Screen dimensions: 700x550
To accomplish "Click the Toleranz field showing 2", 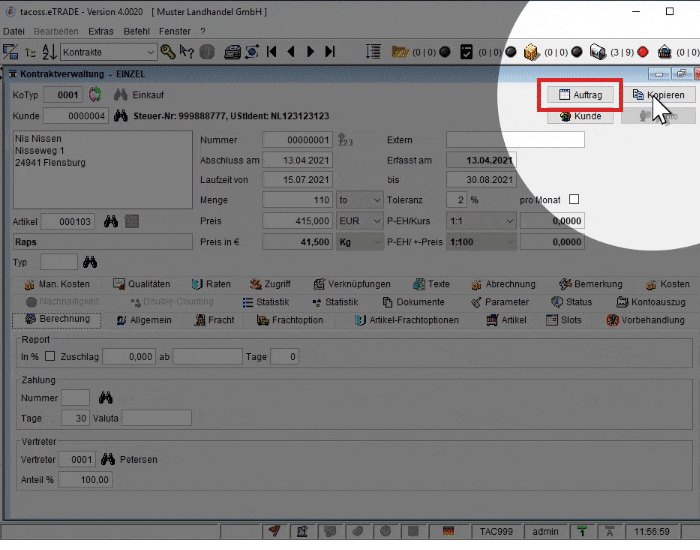I will pos(456,200).
